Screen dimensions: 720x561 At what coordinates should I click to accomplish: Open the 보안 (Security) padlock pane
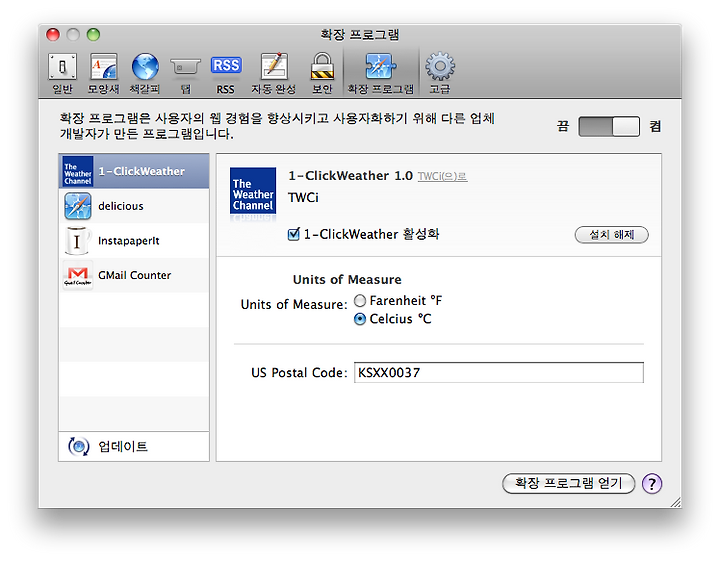click(x=322, y=73)
